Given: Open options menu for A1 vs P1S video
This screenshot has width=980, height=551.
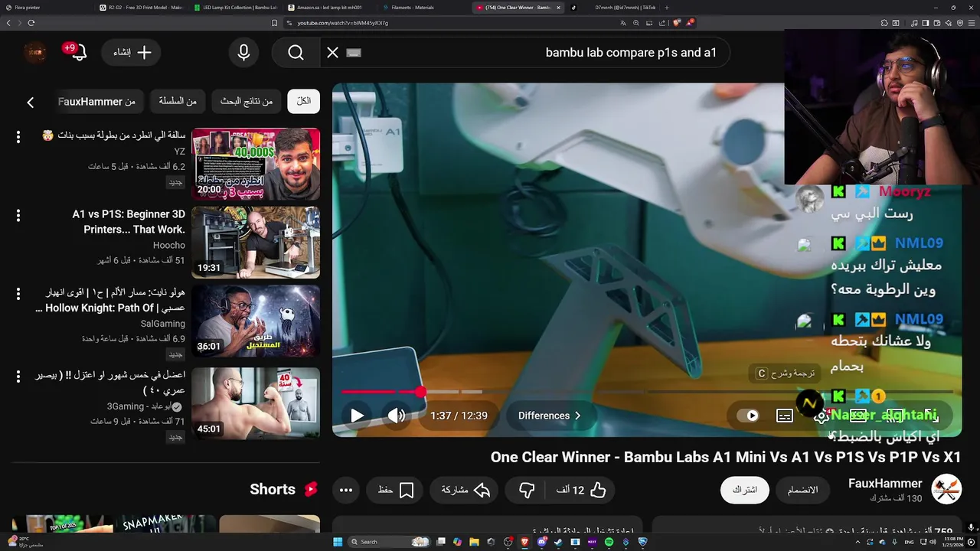Looking at the screenshot, I should (x=18, y=216).
